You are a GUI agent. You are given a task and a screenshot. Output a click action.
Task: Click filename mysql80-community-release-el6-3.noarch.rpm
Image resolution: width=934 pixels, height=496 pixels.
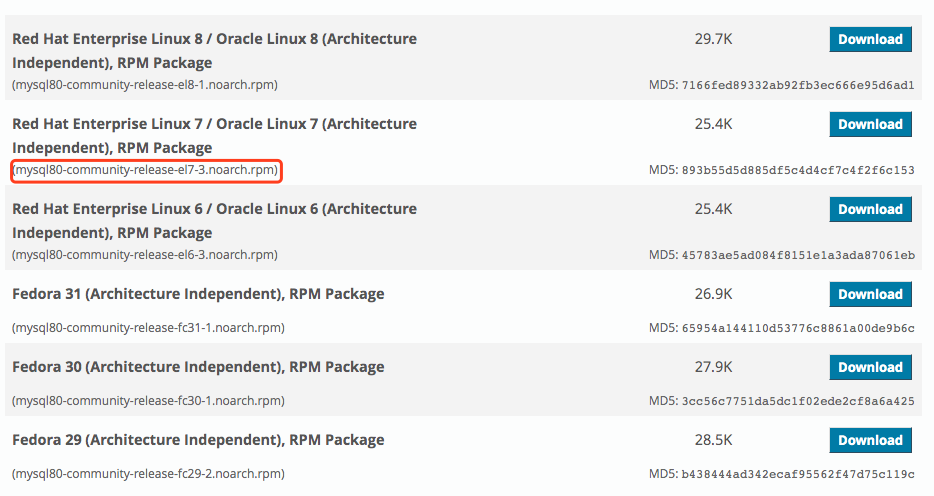pyautogui.click(x=145, y=255)
